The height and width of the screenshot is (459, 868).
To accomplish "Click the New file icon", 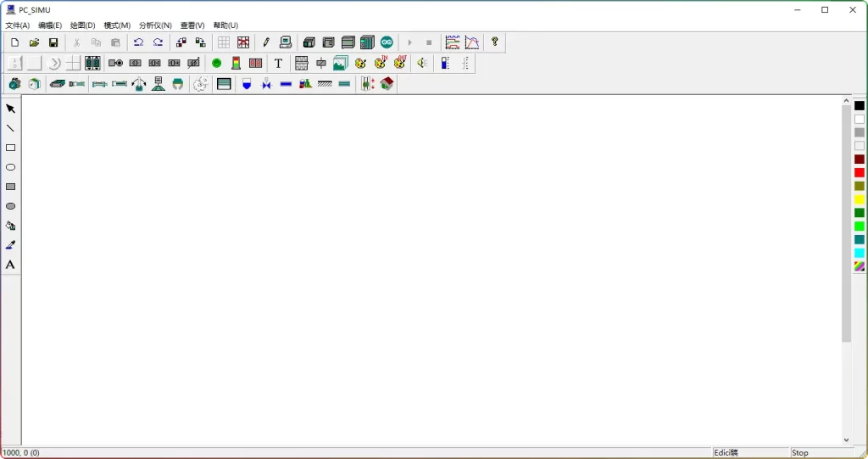I will click(14, 42).
